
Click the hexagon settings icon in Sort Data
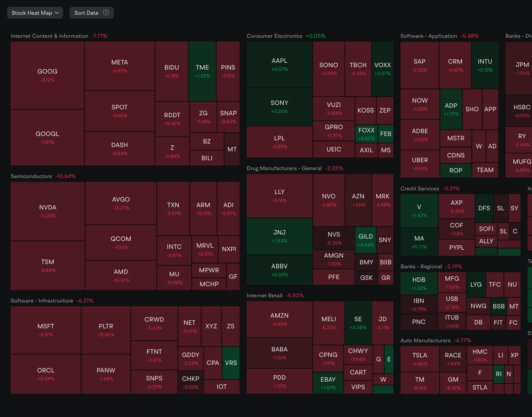point(106,13)
